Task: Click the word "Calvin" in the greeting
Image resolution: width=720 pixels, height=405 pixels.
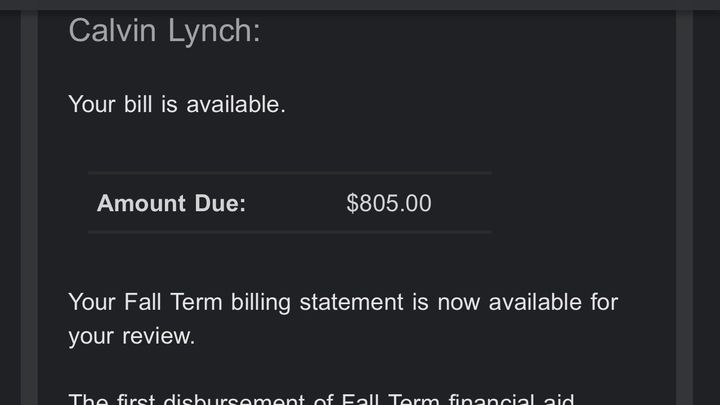Action: 110,30
